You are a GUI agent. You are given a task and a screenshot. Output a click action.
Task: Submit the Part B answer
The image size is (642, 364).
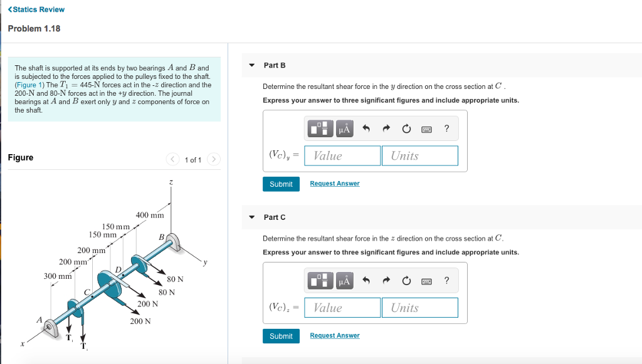click(281, 184)
